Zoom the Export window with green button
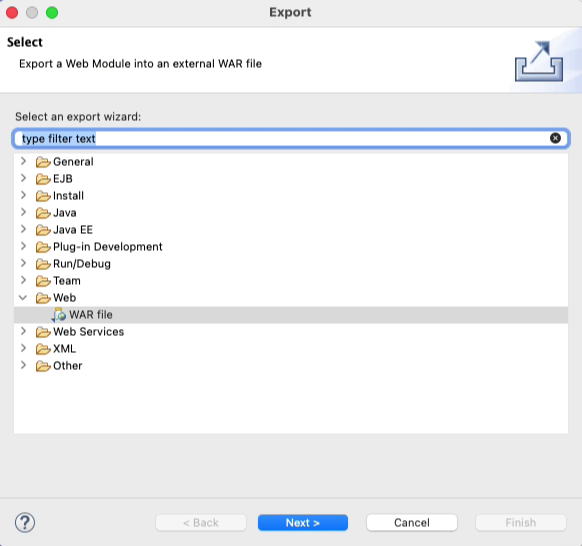 point(52,13)
